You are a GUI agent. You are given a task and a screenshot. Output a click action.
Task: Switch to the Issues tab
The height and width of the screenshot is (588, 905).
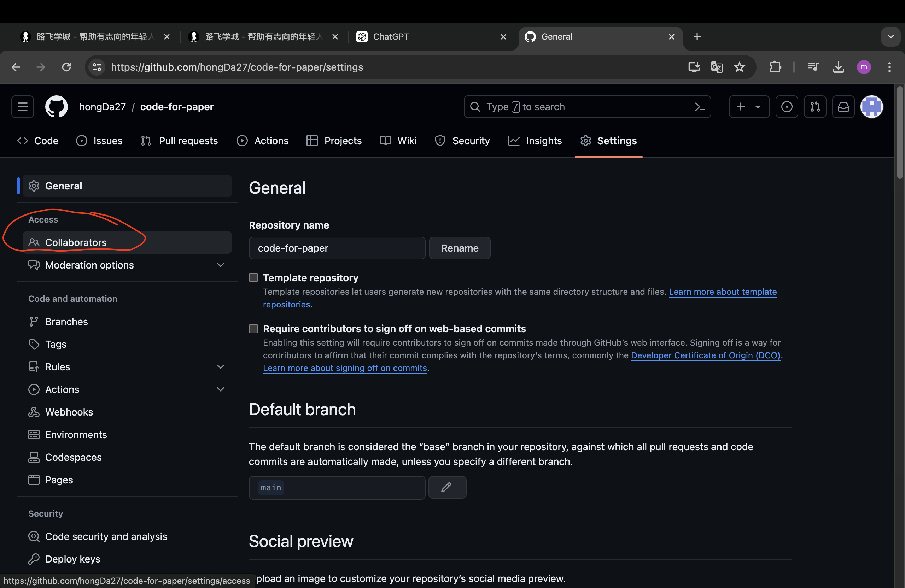click(99, 141)
